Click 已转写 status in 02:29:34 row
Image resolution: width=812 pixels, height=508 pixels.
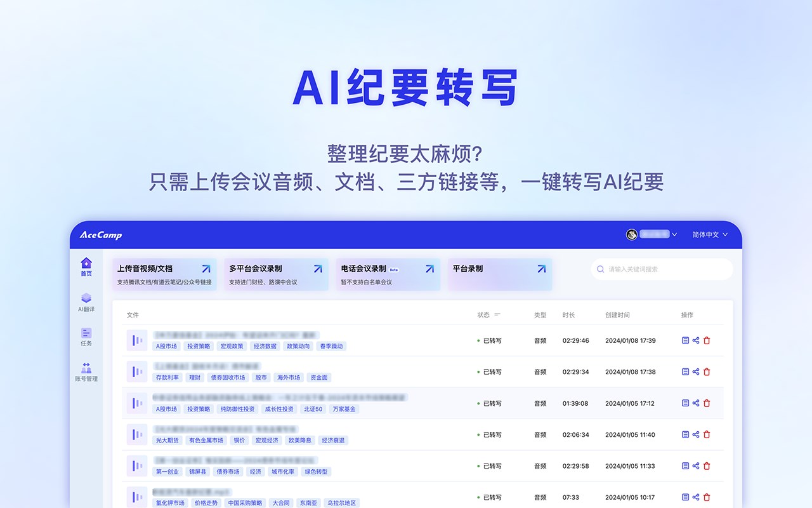tap(490, 372)
